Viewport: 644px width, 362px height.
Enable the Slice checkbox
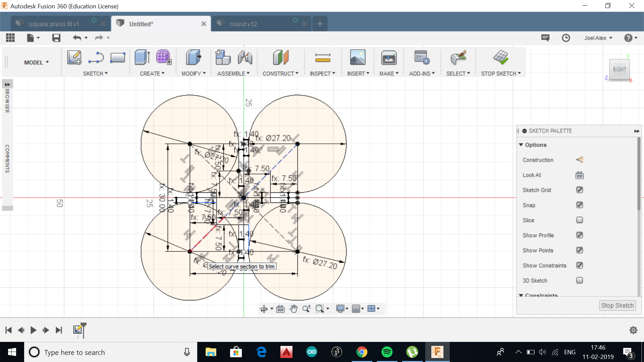(579, 220)
